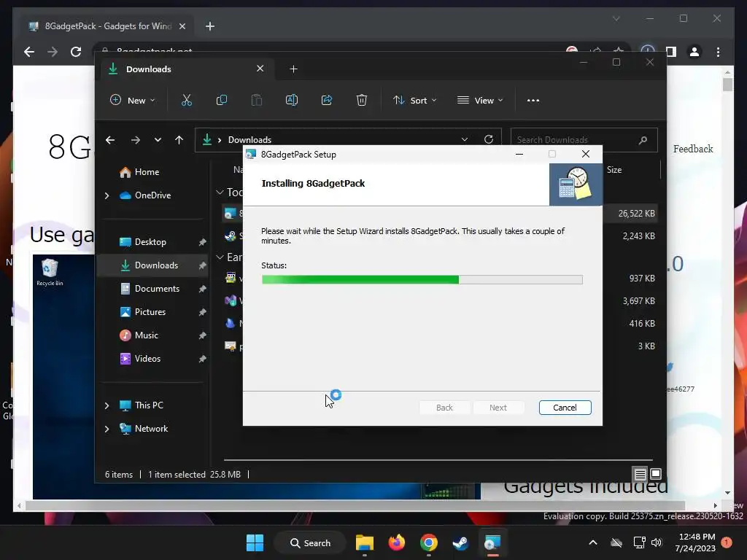Click the Delete trash icon in Explorer
The width and height of the screenshot is (747, 560).
(x=362, y=100)
